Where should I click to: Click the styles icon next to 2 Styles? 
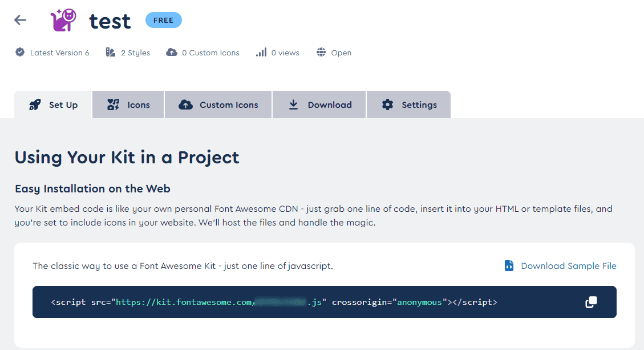point(111,52)
